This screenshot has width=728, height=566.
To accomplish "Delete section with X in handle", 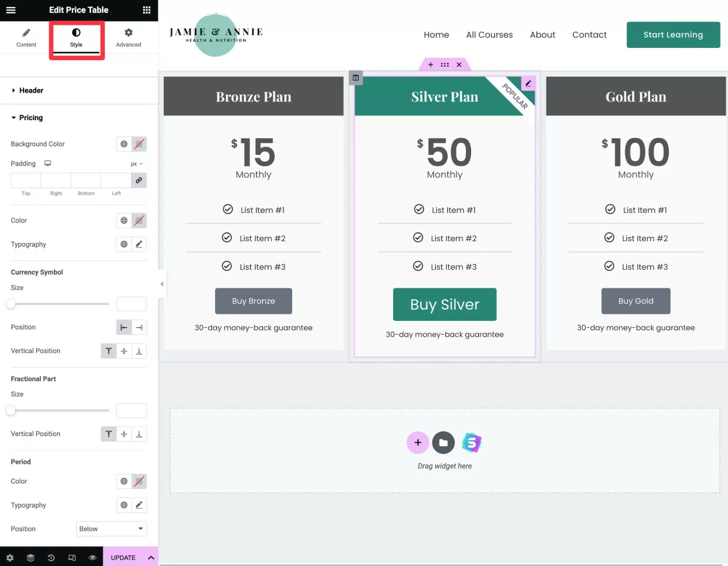I will [x=459, y=65].
